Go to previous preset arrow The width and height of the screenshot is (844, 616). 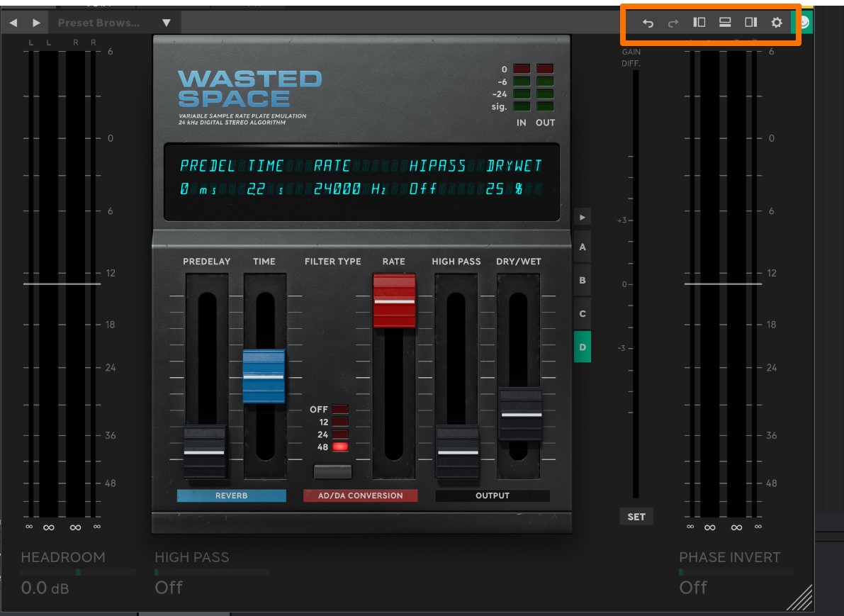[13, 23]
